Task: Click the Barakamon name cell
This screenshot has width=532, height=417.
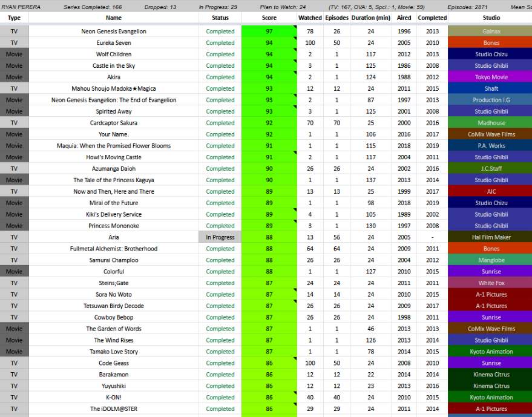Action: (x=114, y=375)
